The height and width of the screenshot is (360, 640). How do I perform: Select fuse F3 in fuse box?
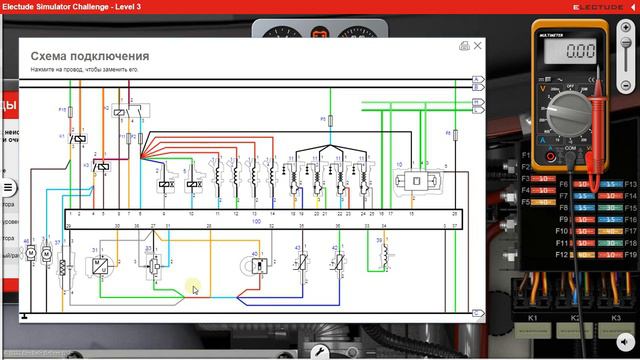(x=543, y=179)
